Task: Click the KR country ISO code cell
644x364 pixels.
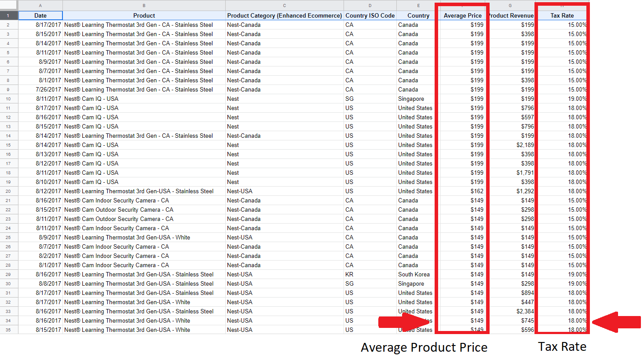Action: click(370, 274)
